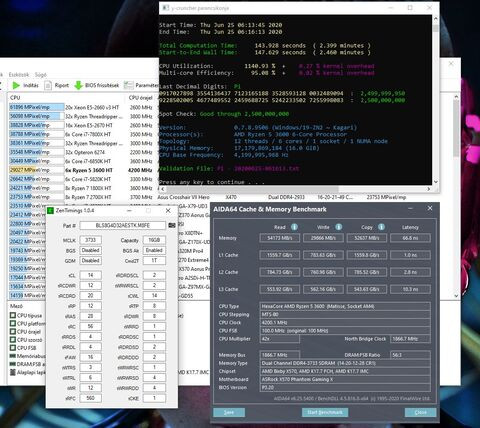Click the CPU órajel row icon in Mező
Screen dimensions: 480x428
coord(13,332)
